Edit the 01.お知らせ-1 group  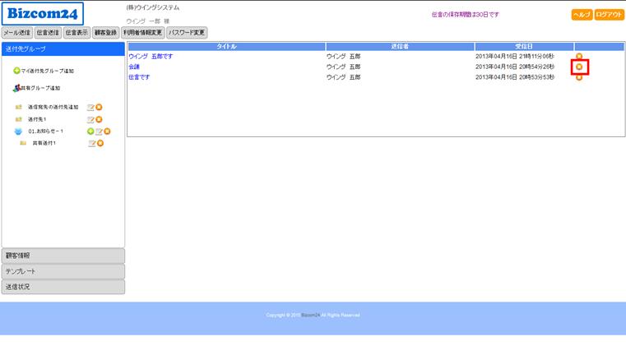click(99, 131)
